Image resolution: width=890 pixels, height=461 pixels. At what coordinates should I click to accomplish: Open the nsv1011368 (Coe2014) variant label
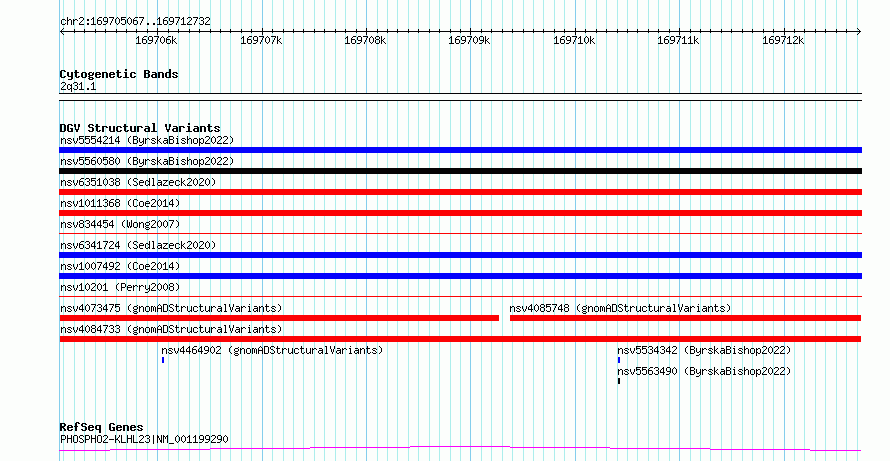click(x=120, y=203)
